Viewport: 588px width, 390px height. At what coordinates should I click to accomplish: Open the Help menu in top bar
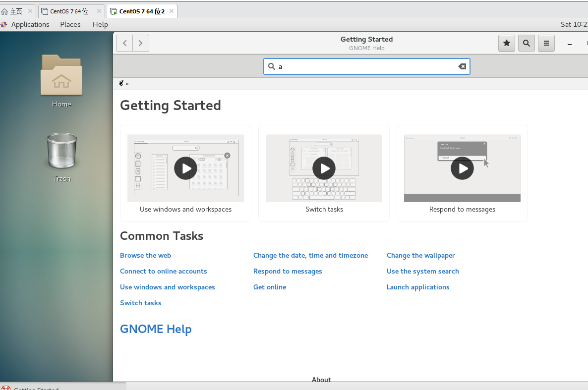tap(100, 24)
